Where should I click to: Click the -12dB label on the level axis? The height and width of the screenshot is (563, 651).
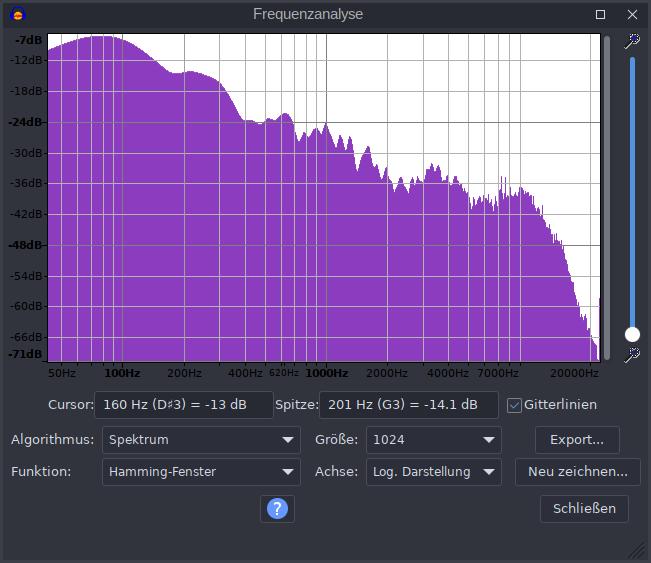(x=26, y=61)
